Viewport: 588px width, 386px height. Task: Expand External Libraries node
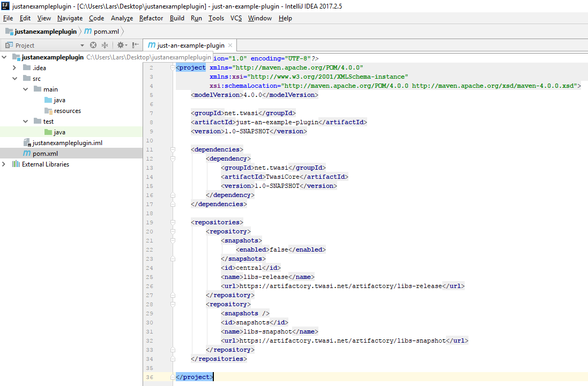4,164
